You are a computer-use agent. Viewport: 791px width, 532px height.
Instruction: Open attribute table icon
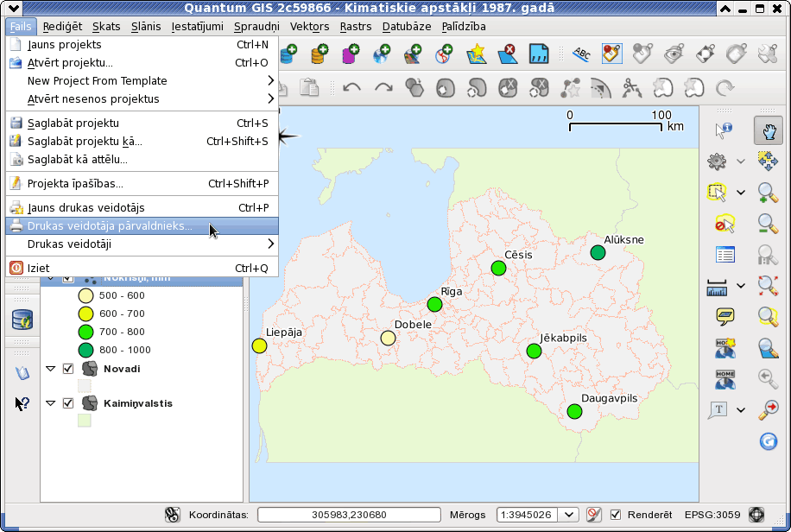click(725, 255)
